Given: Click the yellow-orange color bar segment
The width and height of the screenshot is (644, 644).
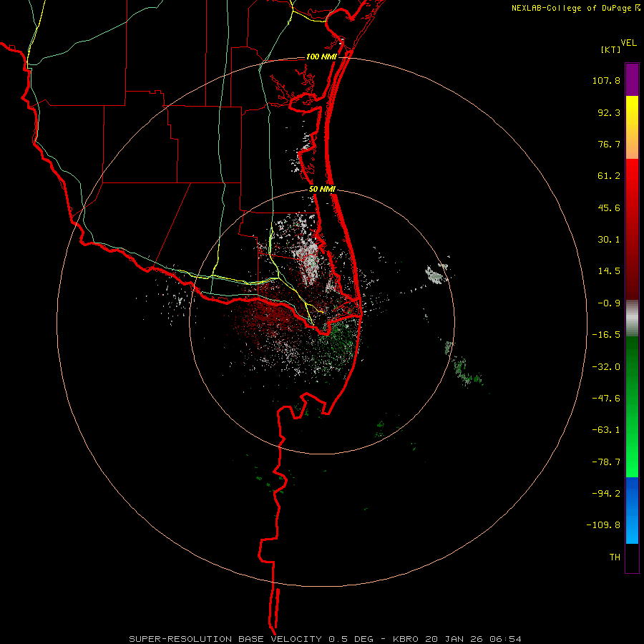Looking at the screenshot, I should [x=632, y=127].
